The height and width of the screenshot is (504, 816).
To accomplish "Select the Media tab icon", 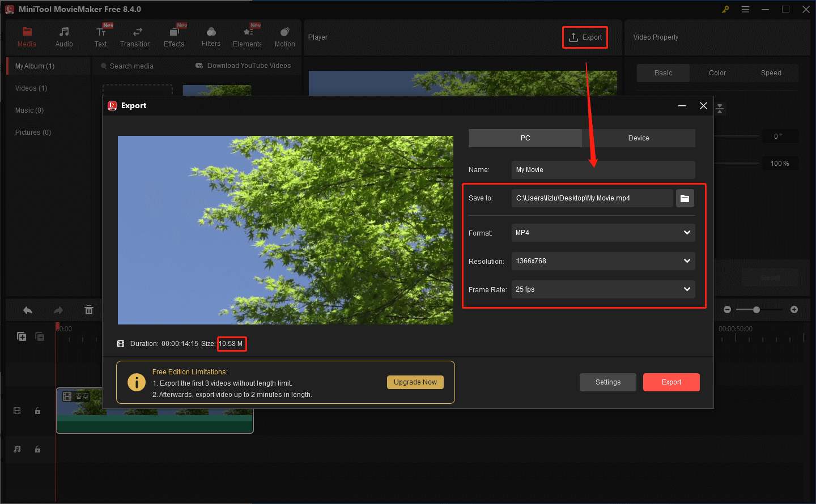I will point(27,33).
